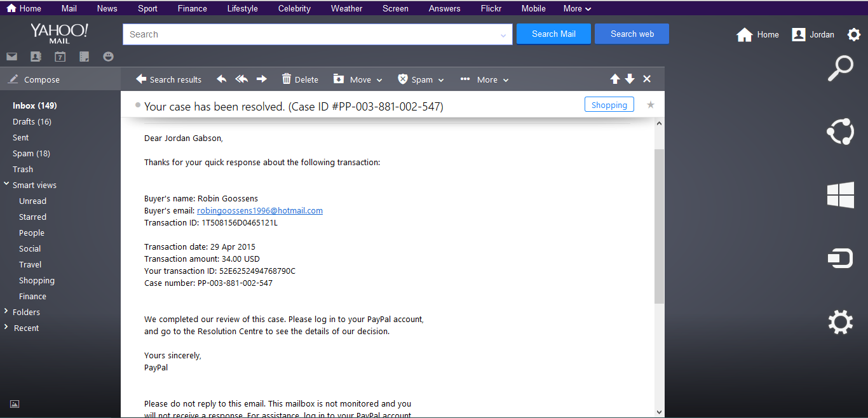Open Celebrity in the top navigation
This screenshot has height=418, width=868.
[x=294, y=8]
